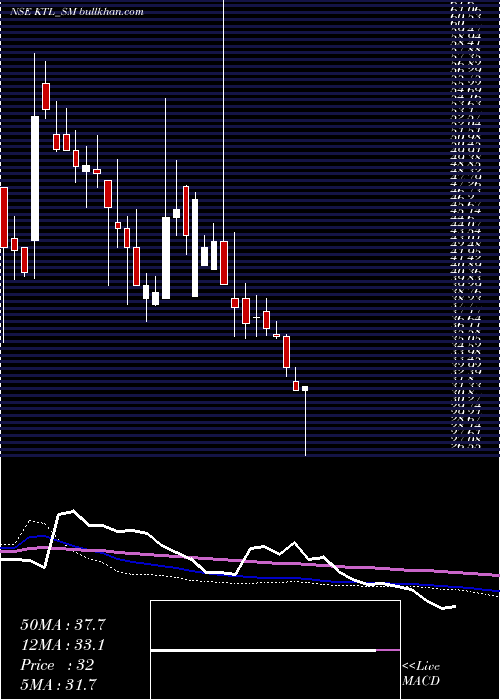Viewport: 500px width, 700px height.
Task: Click the 12MA : 33.1 readout
Action: (x=63, y=645)
